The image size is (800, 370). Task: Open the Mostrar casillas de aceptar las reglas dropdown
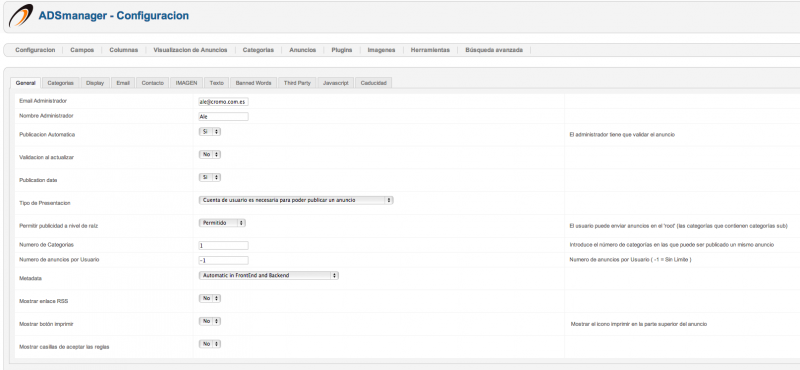pyautogui.click(x=210, y=344)
